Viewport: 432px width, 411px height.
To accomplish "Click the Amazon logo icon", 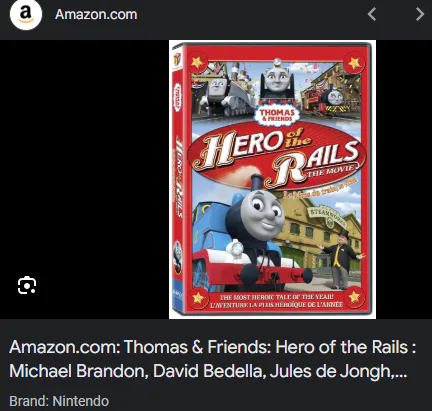I will pos(26,15).
